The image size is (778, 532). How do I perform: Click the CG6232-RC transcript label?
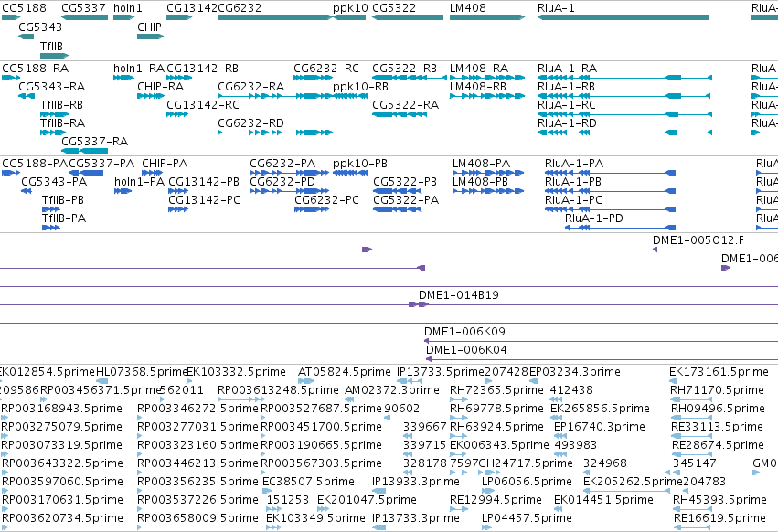click(x=326, y=68)
